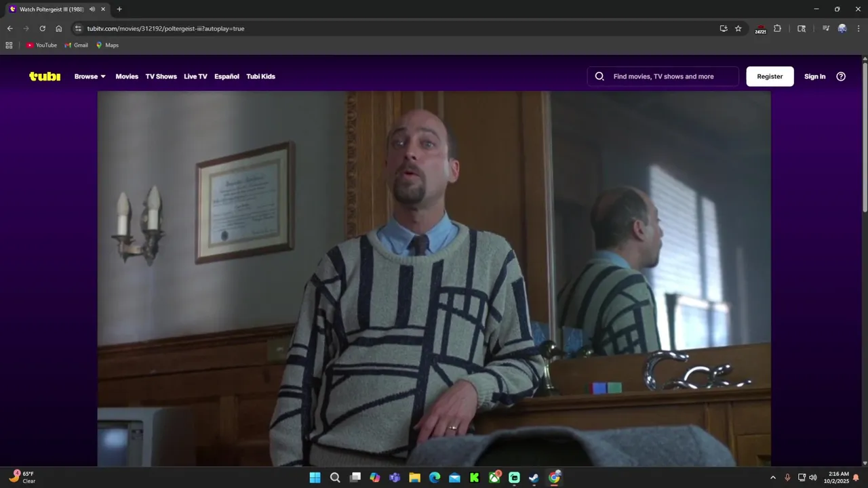Click the microphone tray icon

pyautogui.click(x=787, y=478)
